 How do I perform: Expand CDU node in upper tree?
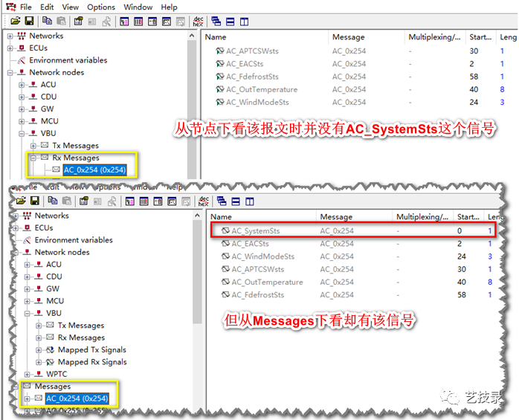click(22, 97)
